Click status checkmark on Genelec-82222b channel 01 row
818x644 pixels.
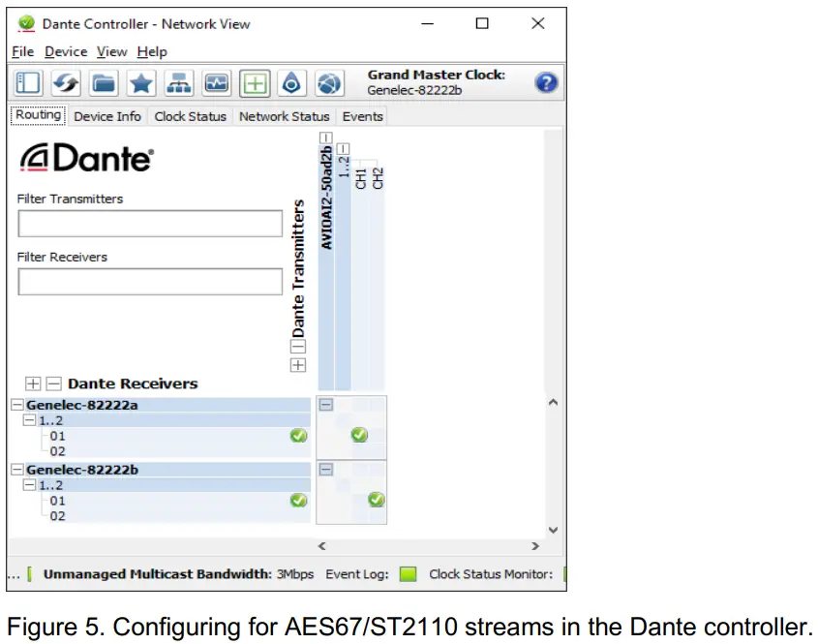pos(298,501)
